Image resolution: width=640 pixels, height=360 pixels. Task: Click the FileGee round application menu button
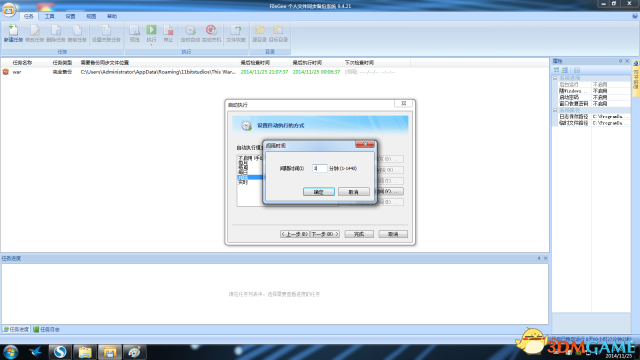9,10
